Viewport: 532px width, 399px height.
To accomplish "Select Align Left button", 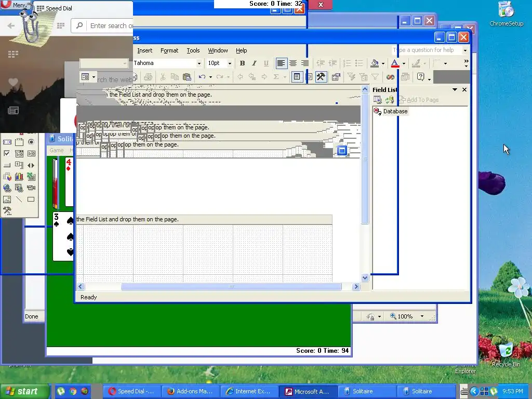I will [x=281, y=63].
